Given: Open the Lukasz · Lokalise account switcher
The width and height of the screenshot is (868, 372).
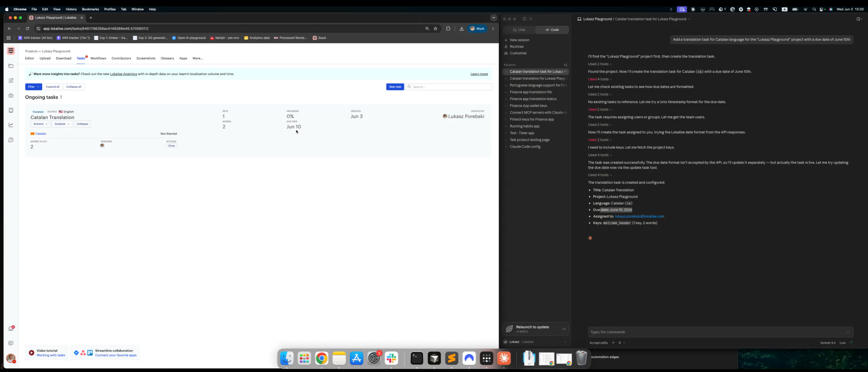Looking at the screenshot, I should [535, 342].
